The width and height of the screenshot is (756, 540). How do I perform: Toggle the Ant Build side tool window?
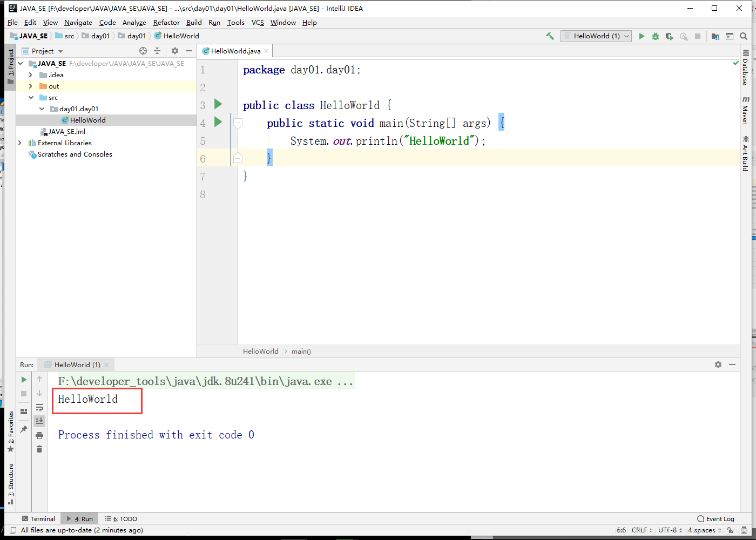[x=745, y=153]
